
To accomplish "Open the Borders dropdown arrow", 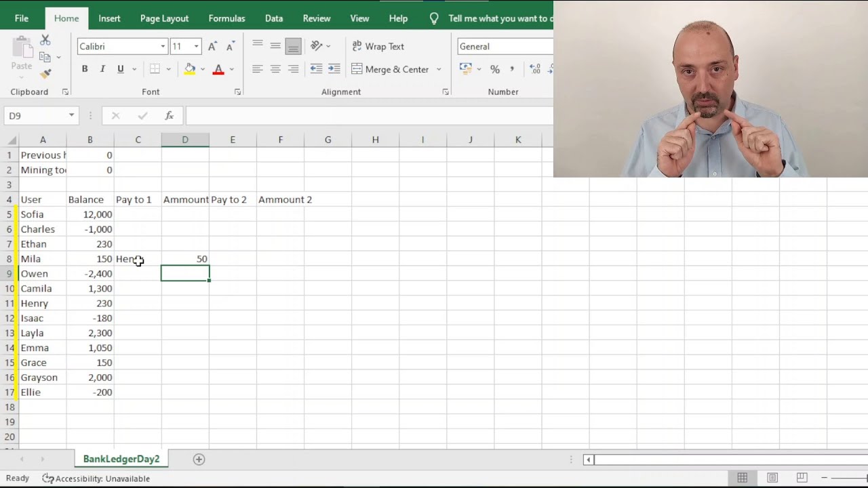I will click(168, 69).
